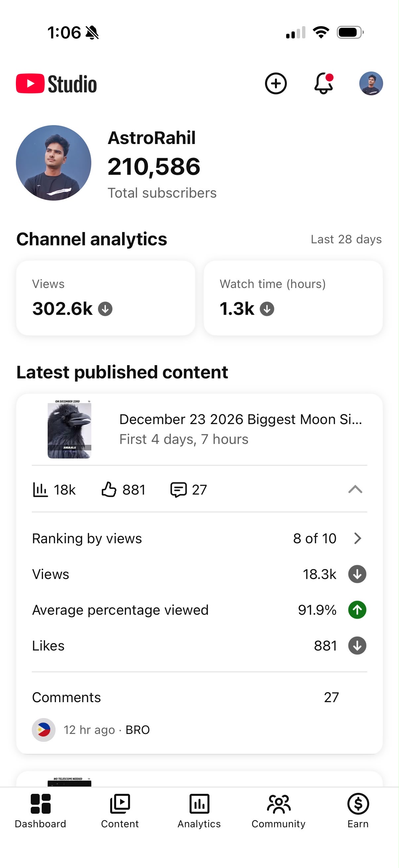This screenshot has width=399, height=868.
Task: Tap the comments bubble icon
Action: 178,490
